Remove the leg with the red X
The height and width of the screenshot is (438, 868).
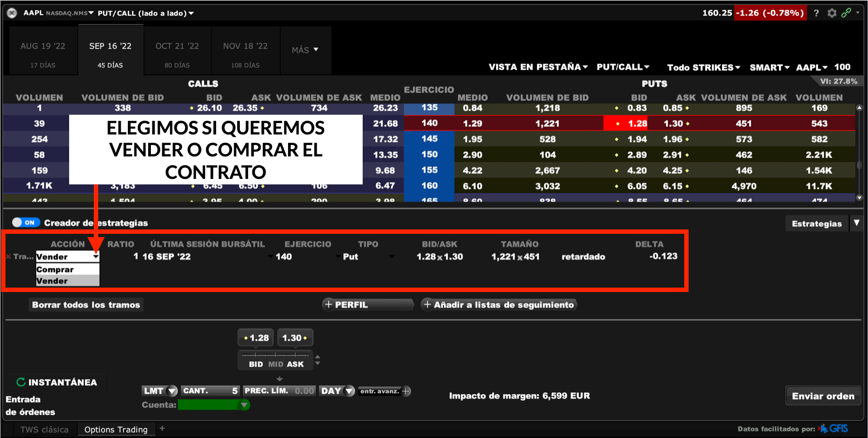coord(8,256)
